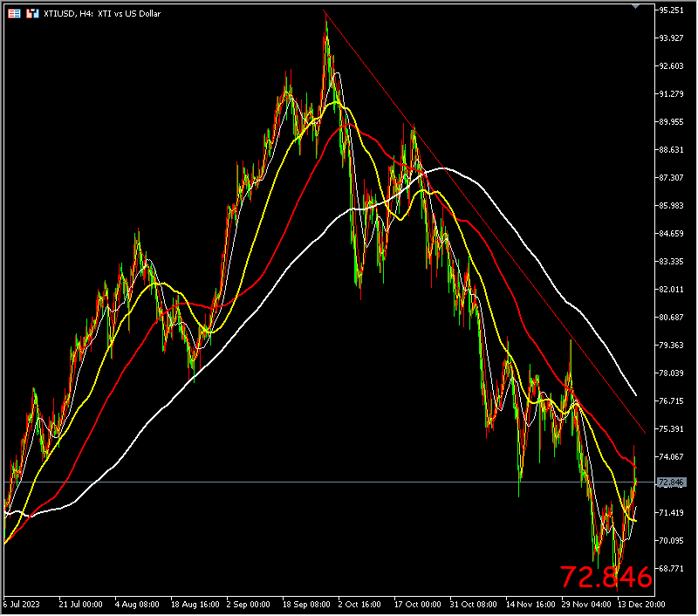Click price level 91.279 on the scale

coord(671,94)
